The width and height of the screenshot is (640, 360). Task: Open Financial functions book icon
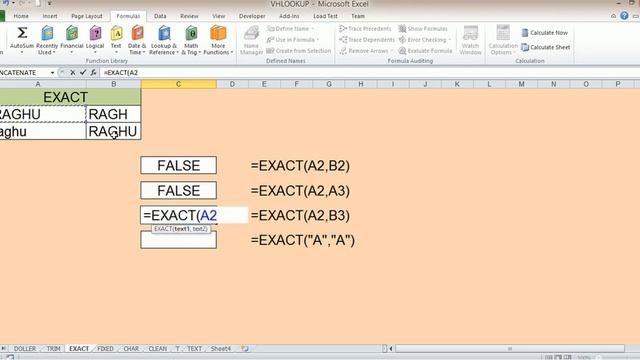[72, 33]
